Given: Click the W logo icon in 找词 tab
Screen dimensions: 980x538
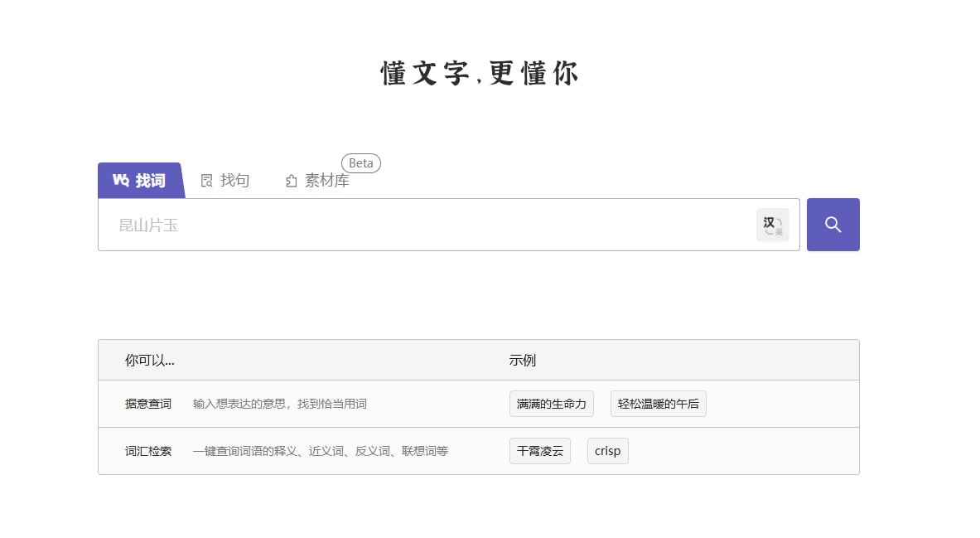Looking at the screenshot, I should [x=121, y=180].
